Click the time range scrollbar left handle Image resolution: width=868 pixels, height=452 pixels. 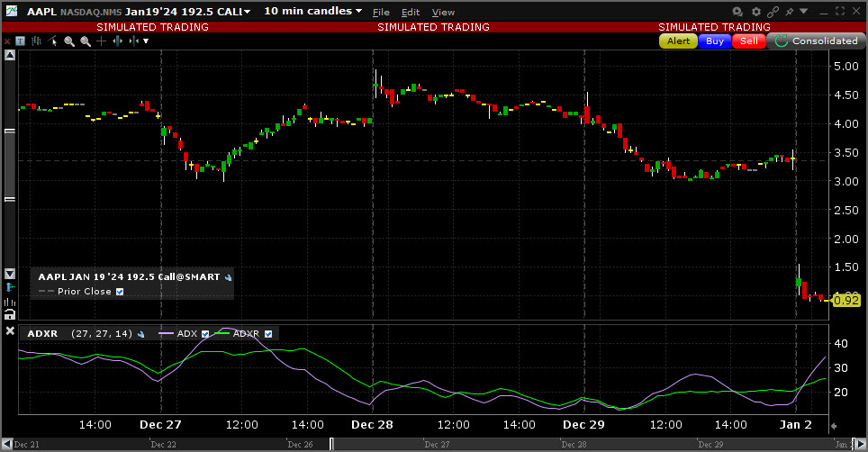331,444
